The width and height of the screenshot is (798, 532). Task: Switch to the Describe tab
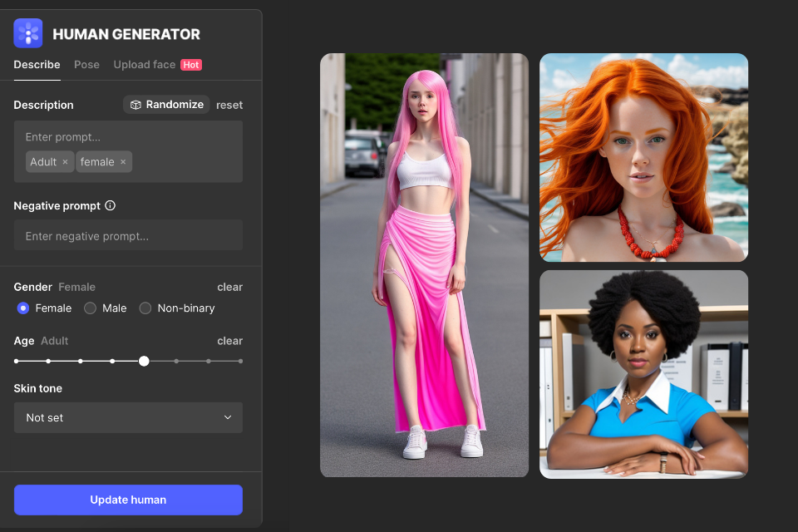37,65
